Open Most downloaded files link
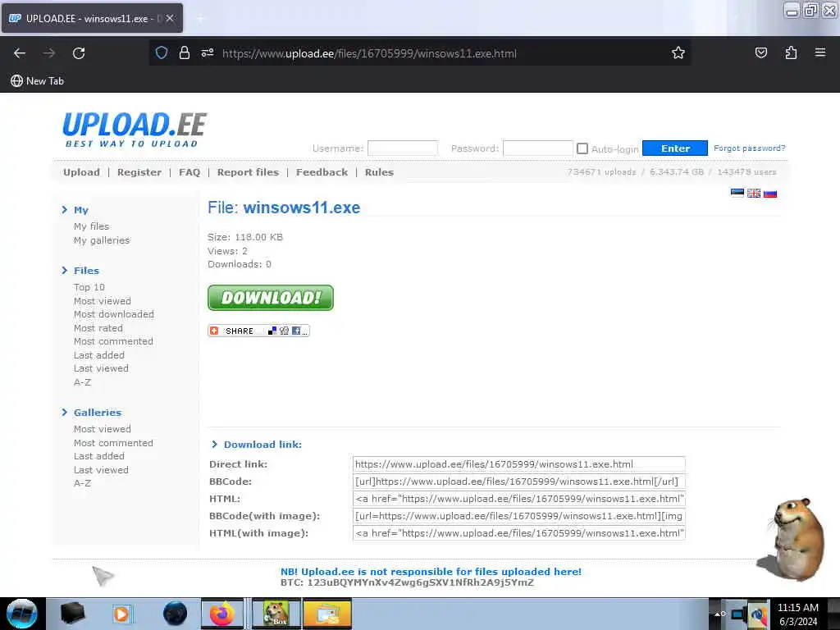 114,314
